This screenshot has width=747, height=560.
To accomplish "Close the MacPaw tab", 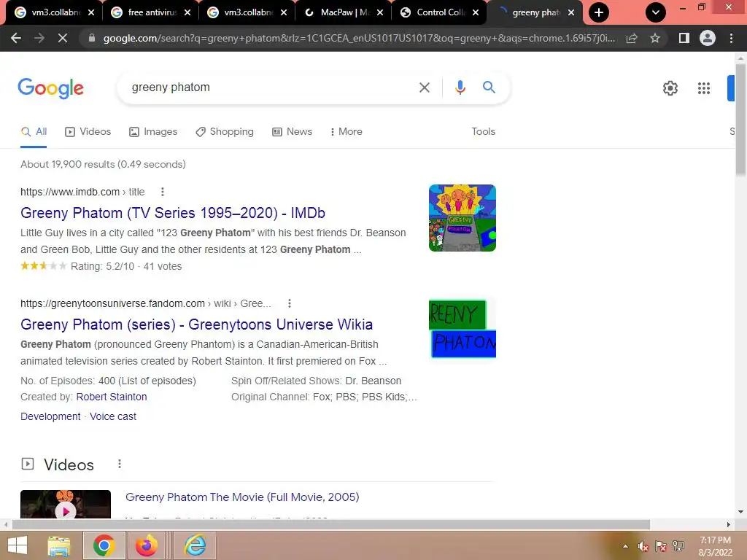I will click(379, 13).
